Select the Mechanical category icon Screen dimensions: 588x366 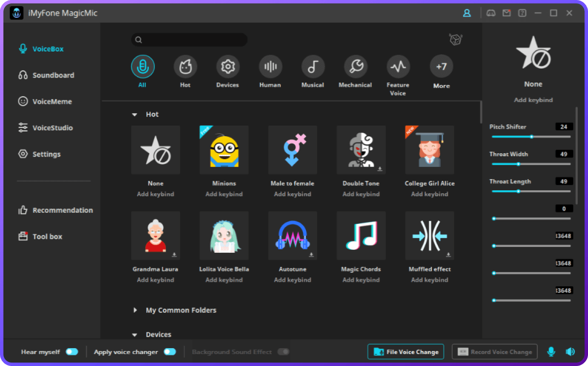tap(355, 66)
